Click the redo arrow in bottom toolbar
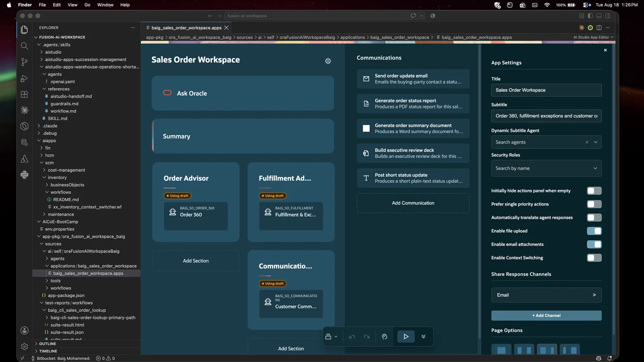Screen dimensions: 644x362 (367, 337)
